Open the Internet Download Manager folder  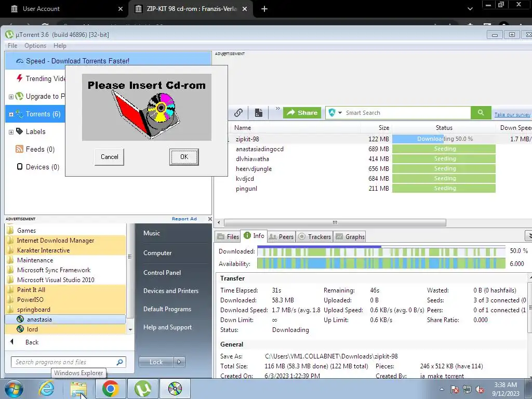click(65, 240)
